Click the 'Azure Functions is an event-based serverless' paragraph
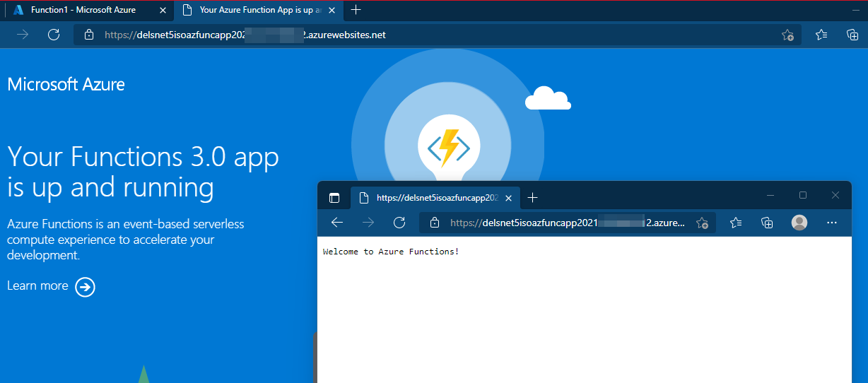868x383 pixels. click(126, 240)
